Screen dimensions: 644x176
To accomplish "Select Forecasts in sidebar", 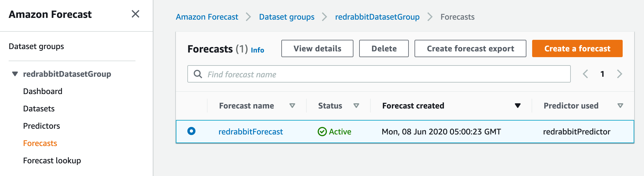I will click(x=40, y=143).
